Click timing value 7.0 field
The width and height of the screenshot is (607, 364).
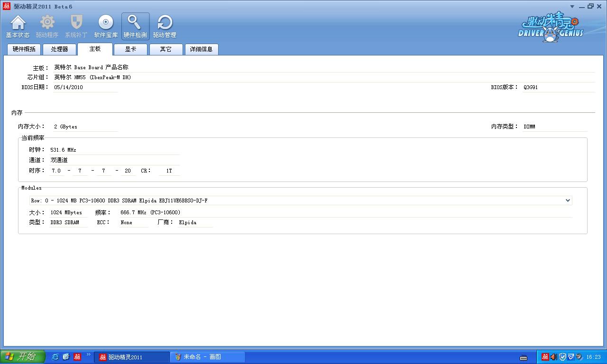coord(56,171)
